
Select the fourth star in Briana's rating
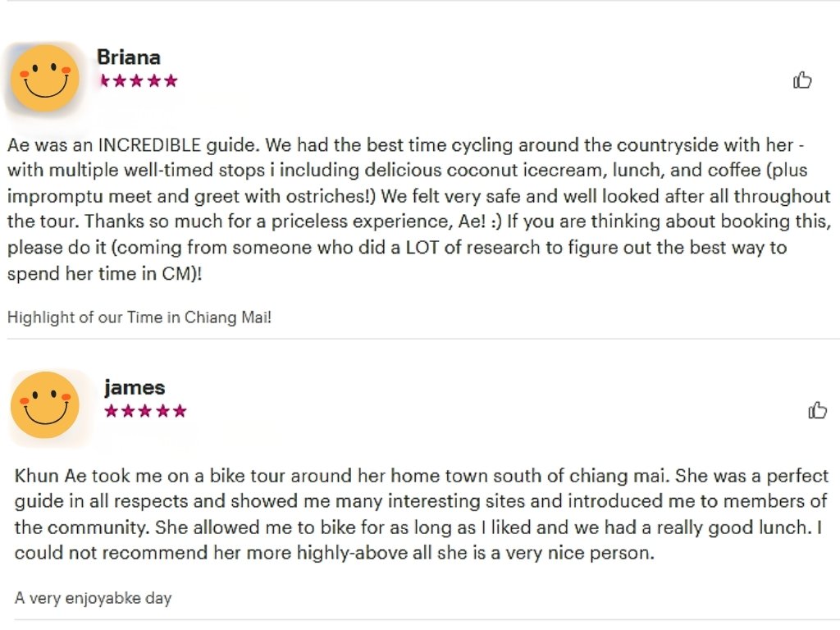click(154, 80)
